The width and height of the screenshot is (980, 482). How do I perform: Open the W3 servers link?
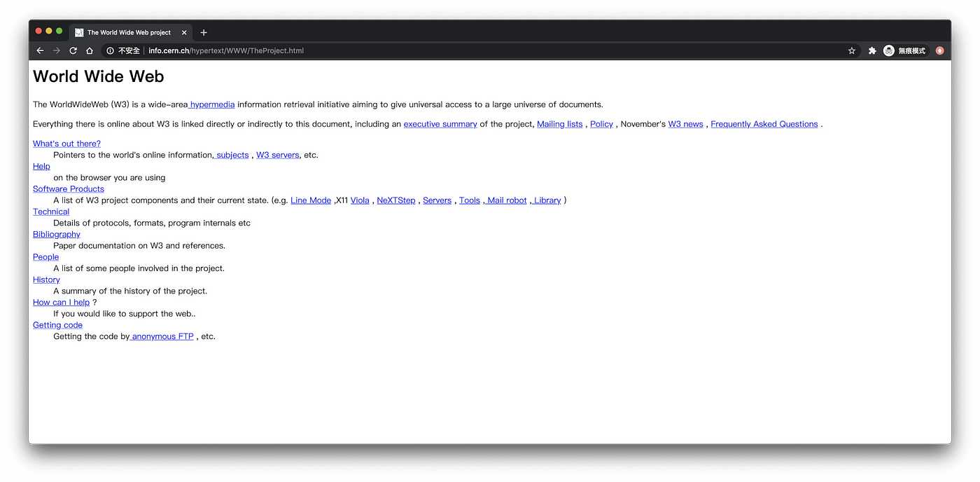(278, 155)
